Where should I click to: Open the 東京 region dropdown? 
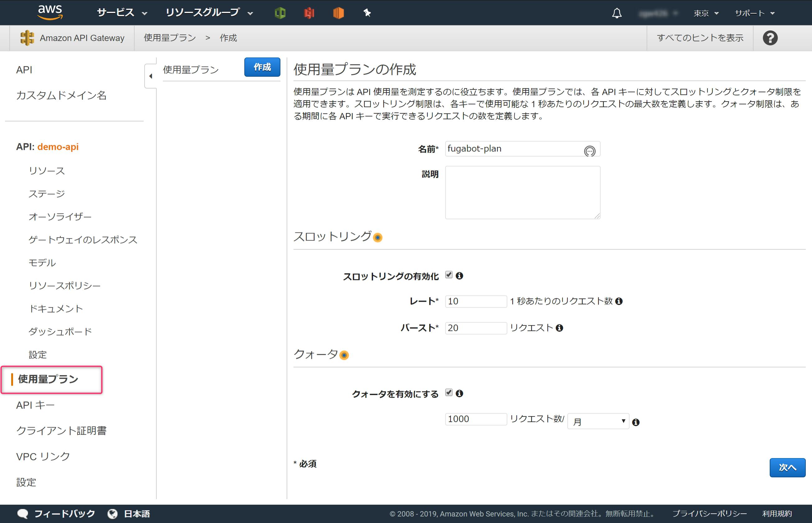[706, 13]
